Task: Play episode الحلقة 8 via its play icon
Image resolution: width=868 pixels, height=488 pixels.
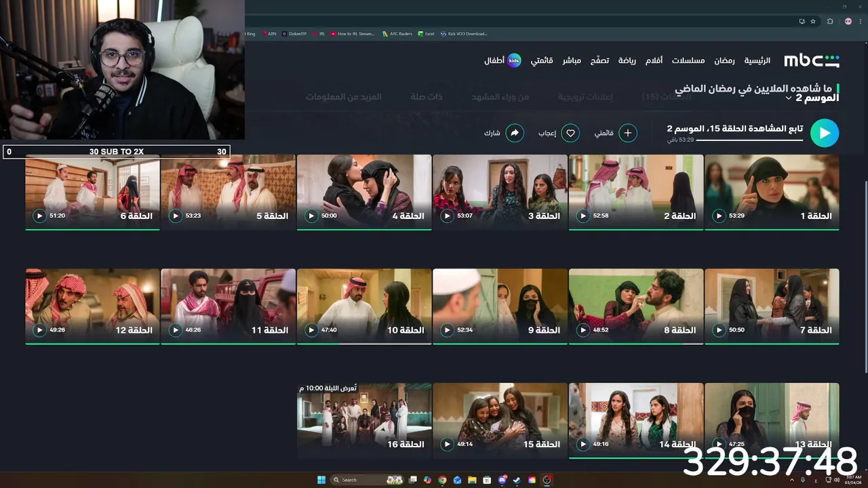Action: tap(583, 330)
